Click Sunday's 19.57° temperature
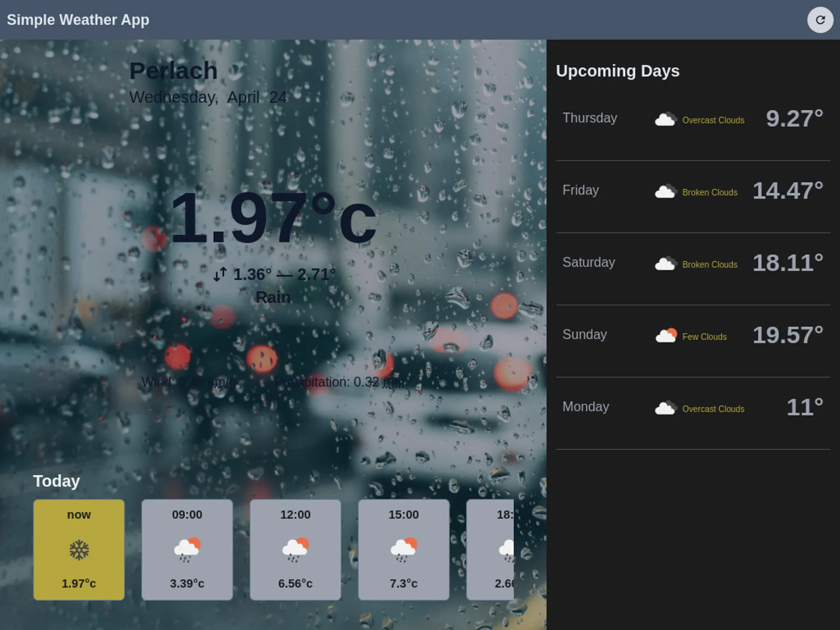 pos(788,335)
